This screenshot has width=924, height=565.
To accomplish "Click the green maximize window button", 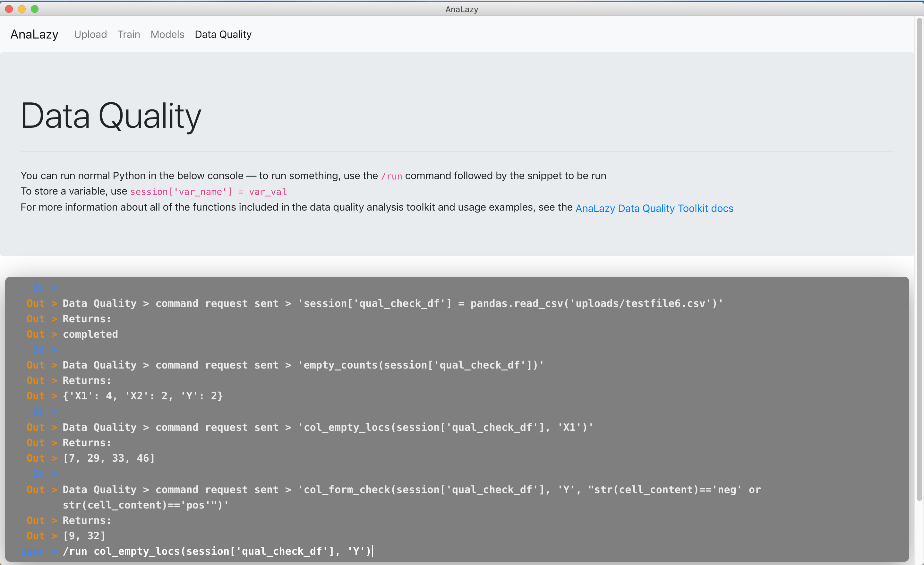I will coord(35,9).
